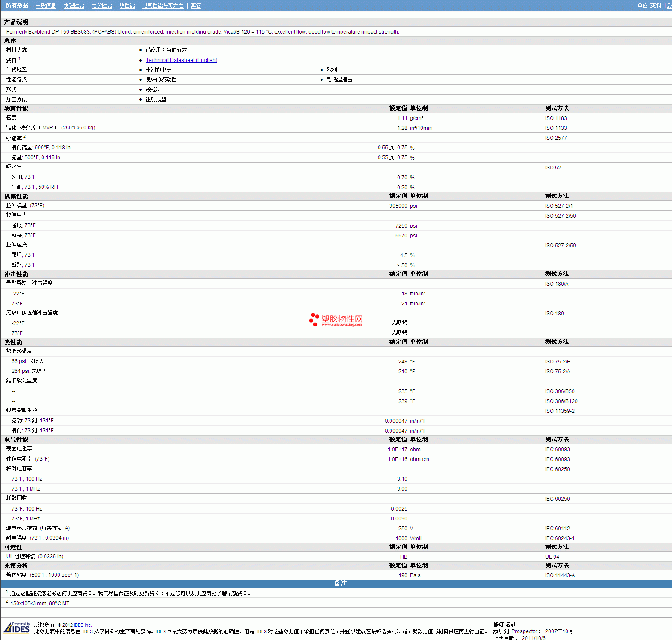Click the Prospector text under revision record
The width and height of the screenshot is (672, 640).
click(524, 631)
